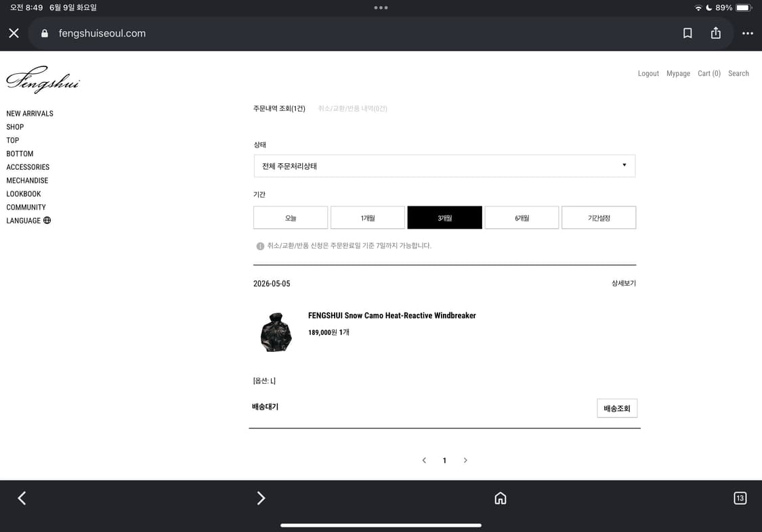Select the 1개월 period button
Image resolution: width=762 pixels, height=532 pixels.
coord(367,217)
